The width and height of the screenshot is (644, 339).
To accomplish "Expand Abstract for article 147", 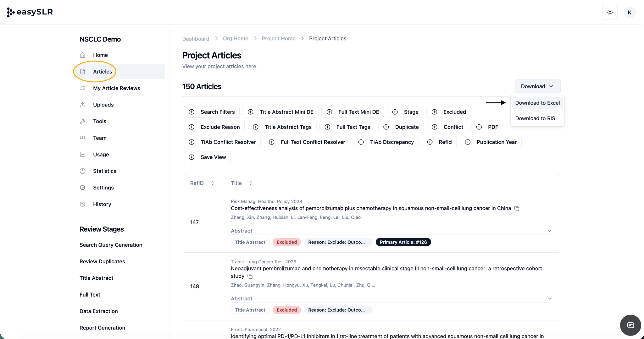I will point(549,231).
